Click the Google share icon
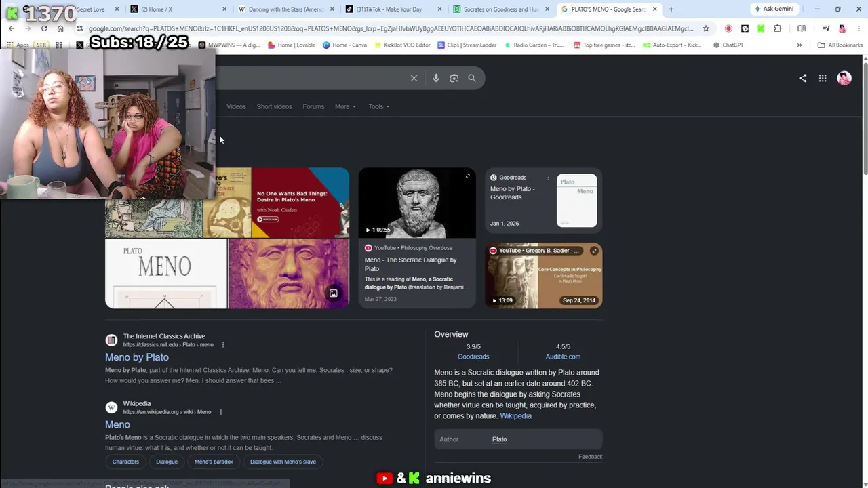The width and height of the screenshot is (868, 488). (x=803, y=78)
